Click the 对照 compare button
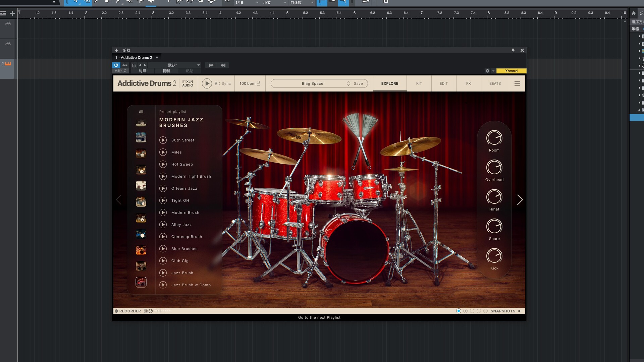The image size is (644, 362). (143, 71)
